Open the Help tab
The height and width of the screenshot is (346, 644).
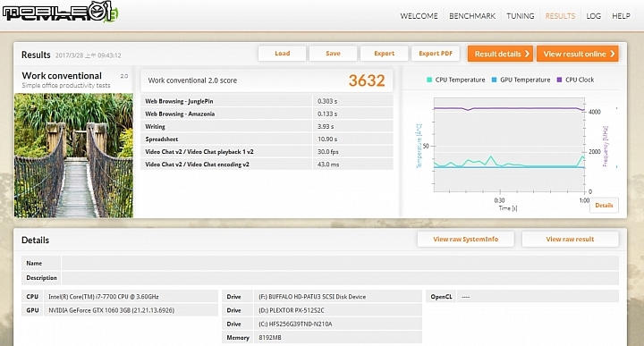pyautogui.click(x=621, y=16)
